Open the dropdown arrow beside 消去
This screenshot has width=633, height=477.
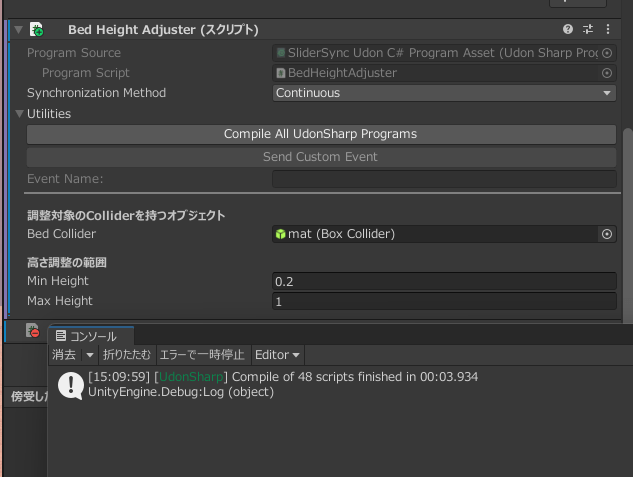point(89,355)
